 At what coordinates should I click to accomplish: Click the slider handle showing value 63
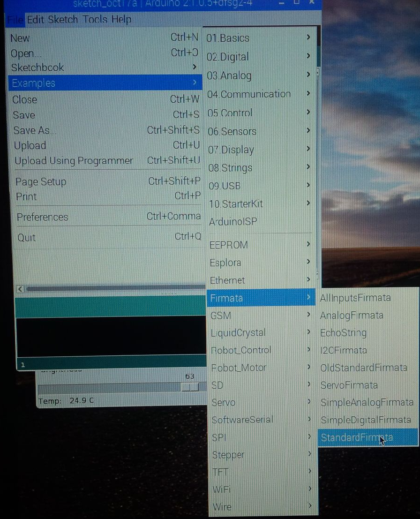190,387
